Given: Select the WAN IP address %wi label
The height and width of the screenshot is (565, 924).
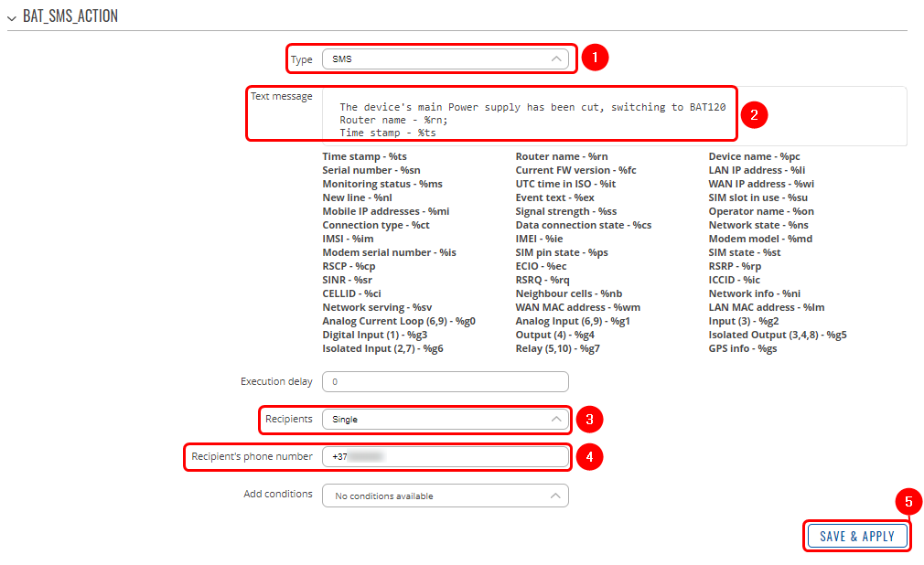Looking at the screenshot, I should coord(760,184).
